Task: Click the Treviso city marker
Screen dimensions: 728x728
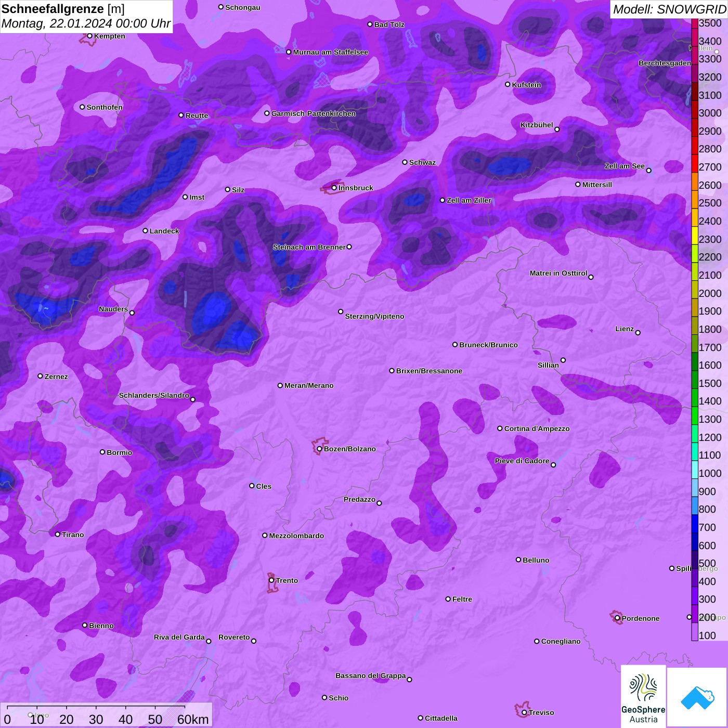Action: 524,712
